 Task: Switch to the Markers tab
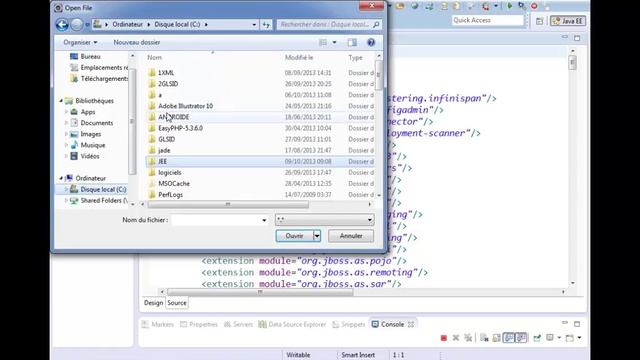pos(158,324)
